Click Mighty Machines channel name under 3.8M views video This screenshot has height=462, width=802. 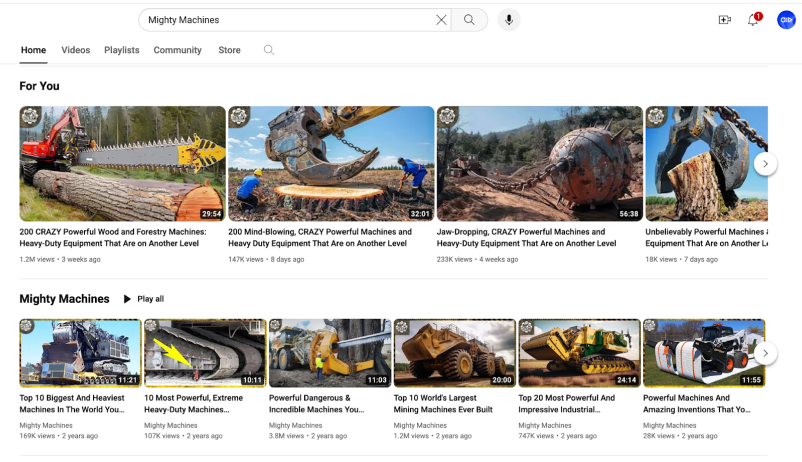click(x=296, y=425)
